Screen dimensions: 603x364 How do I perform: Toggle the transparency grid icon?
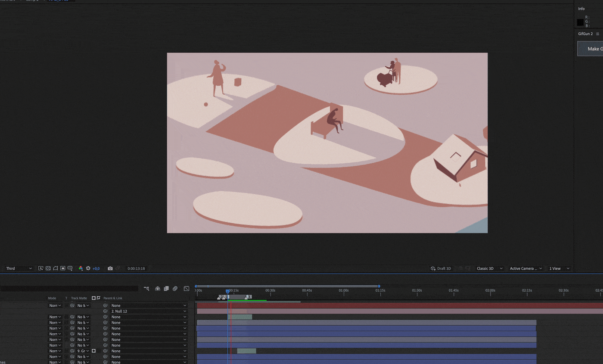click(x=48, y=268)
